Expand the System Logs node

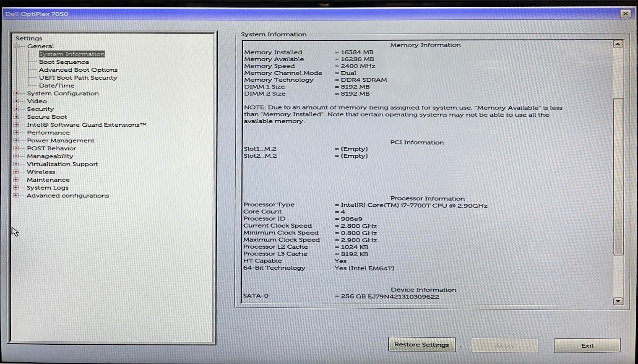click(16, 187)
